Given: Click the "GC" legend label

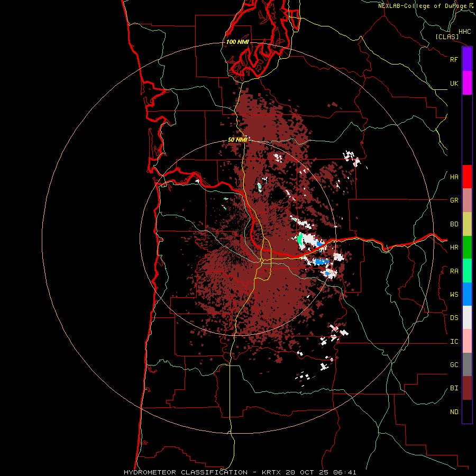Looking at the screenshot, I should [x=454, y=365].
